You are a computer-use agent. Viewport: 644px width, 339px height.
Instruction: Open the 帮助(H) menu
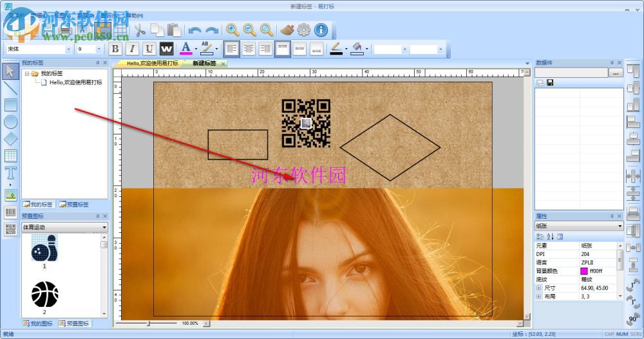click(135, 15)
